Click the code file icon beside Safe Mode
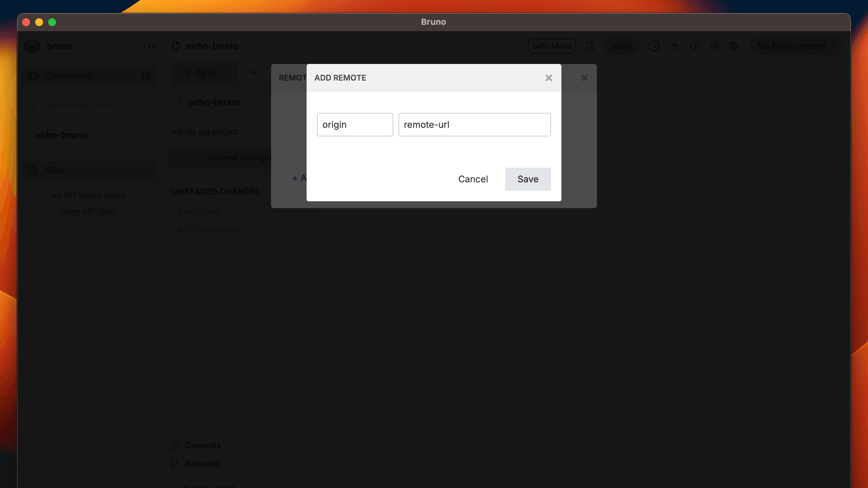Screen dimensions: 868x488 (x=589, y=46)
